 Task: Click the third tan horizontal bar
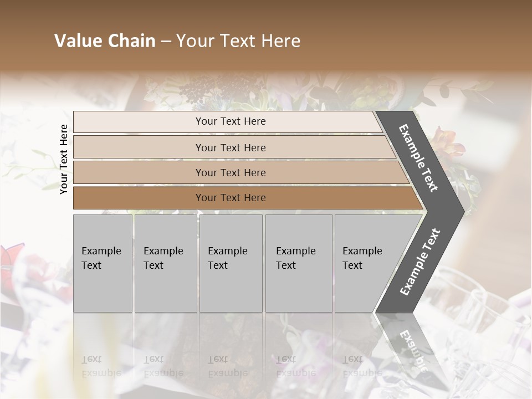click(x=230, y=172)
